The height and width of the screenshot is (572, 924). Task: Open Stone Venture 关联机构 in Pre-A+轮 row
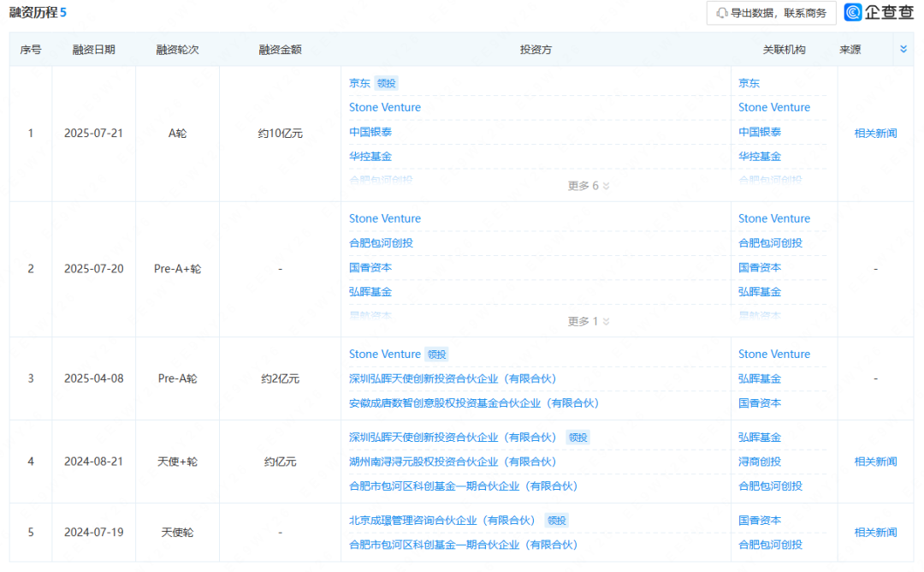click(774, 218)
